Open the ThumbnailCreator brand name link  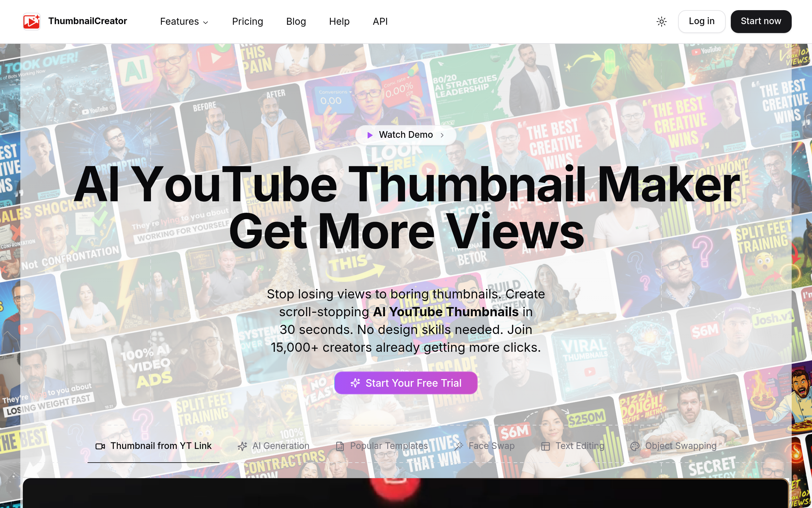88,21
